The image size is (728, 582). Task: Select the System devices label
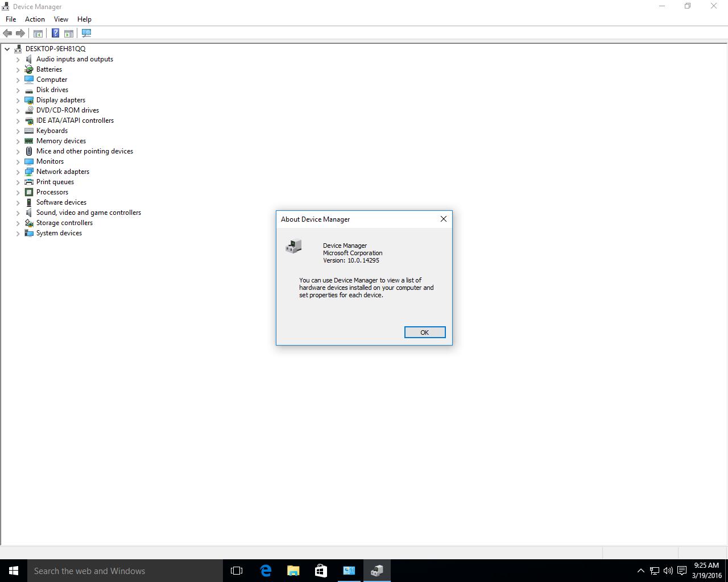pos(59,233)
